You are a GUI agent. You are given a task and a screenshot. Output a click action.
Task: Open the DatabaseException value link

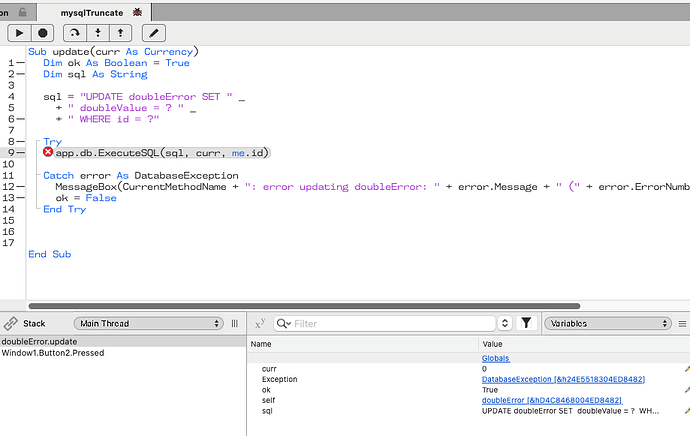(563, 379)
